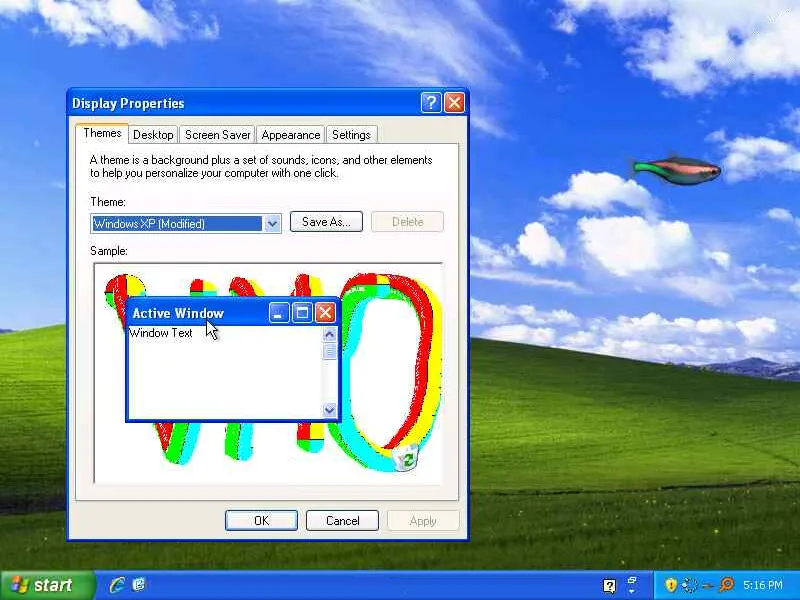800x600 pixels.
Task: Close the Display Properties dialog
Action: point(454,103)
